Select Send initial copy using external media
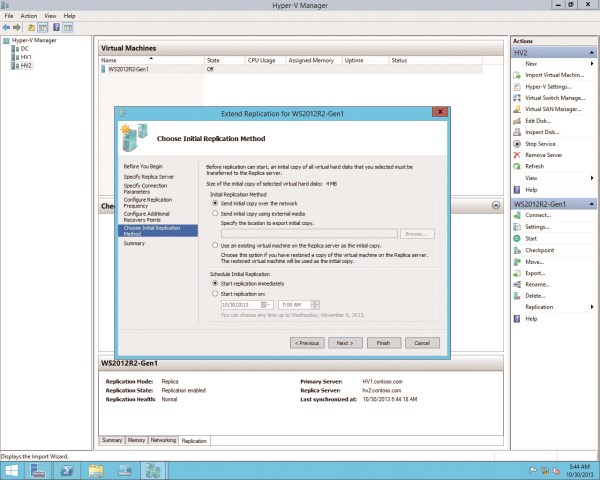The image size is (600, 480). [215, 214]
